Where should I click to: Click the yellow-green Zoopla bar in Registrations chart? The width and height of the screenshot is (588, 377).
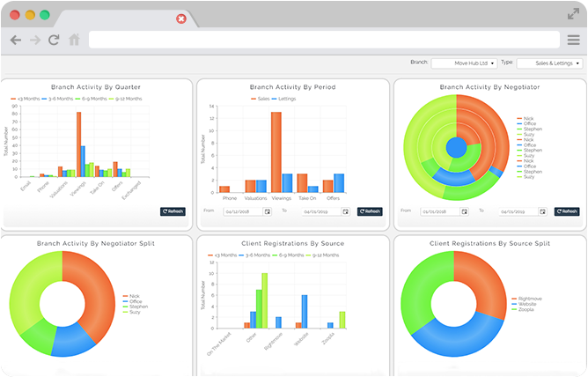point(342,320)
